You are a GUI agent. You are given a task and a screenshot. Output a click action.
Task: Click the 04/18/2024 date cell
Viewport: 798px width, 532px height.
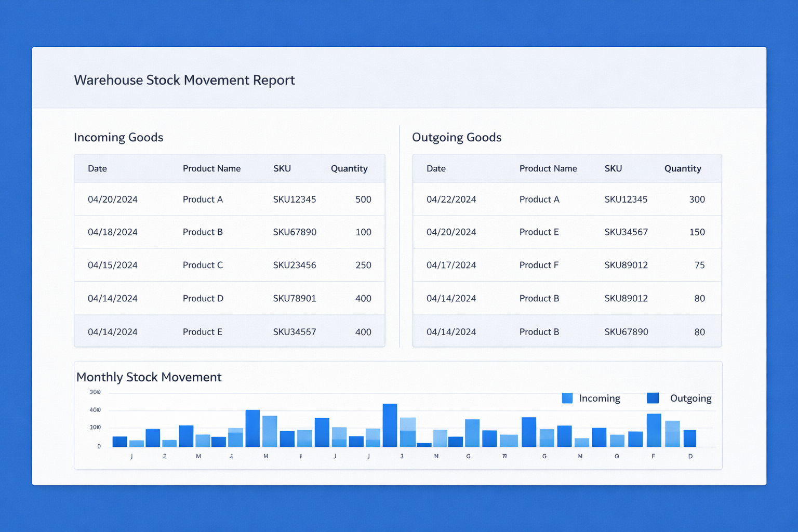coord(113,232)
